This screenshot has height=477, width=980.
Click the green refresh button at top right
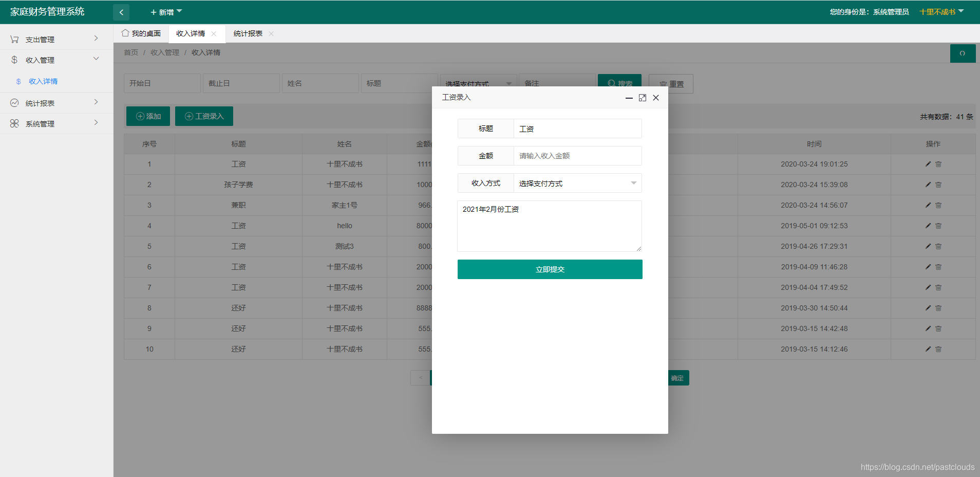pos(963,53)
